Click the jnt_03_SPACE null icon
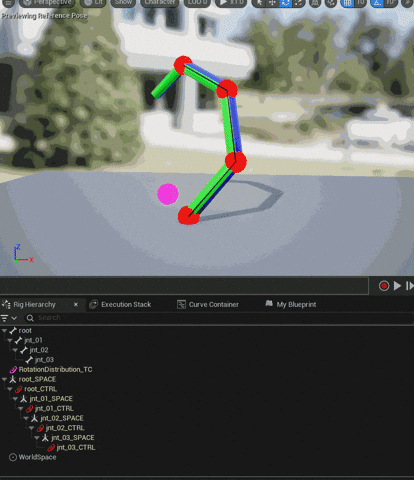 click(x=45, y=438)
